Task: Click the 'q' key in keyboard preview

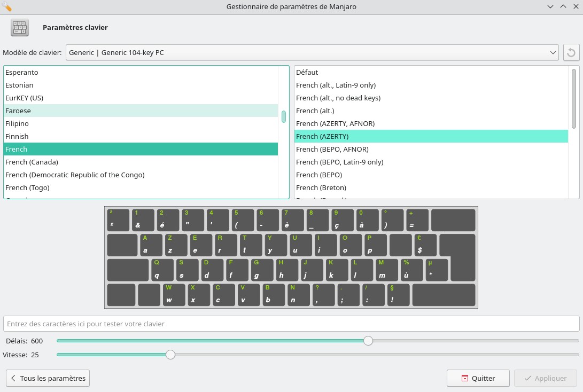Action: tap(162, 270)
